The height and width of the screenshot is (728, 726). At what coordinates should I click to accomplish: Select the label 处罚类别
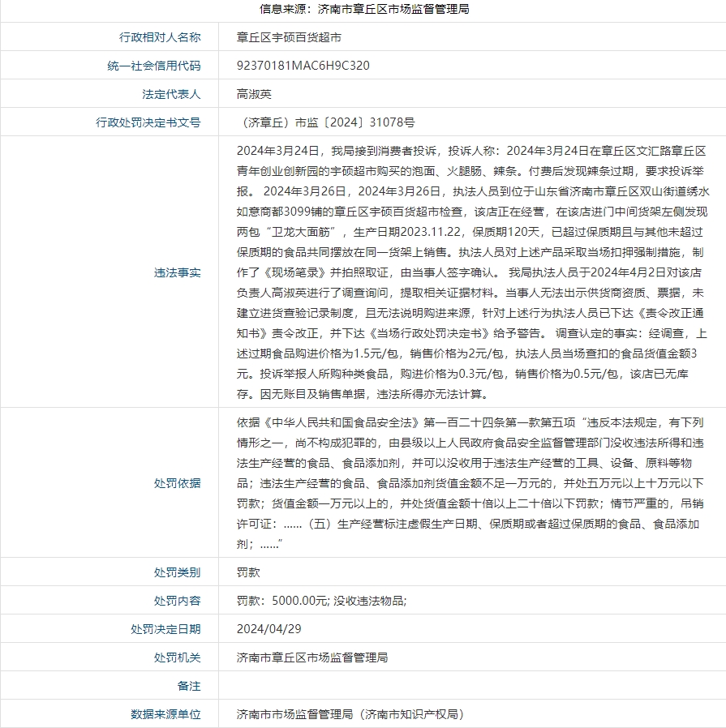[178, 572]
